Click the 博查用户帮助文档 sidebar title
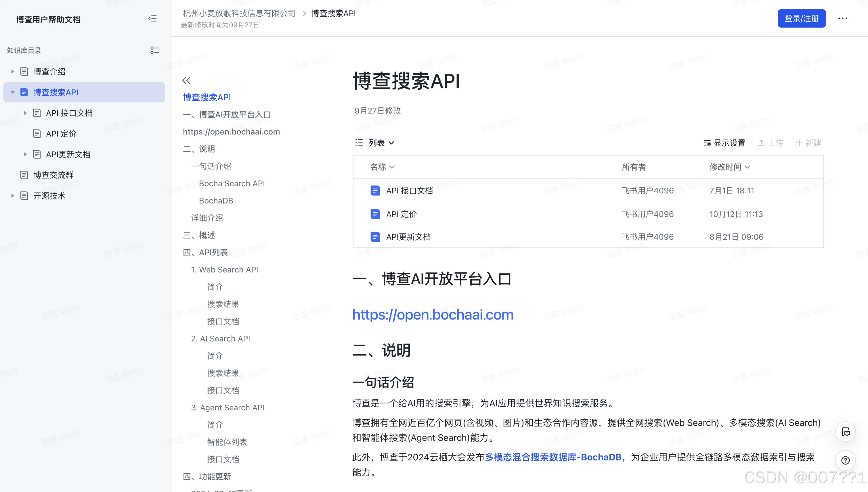Viewport: 868px width, 492px height. click(48, 20)
